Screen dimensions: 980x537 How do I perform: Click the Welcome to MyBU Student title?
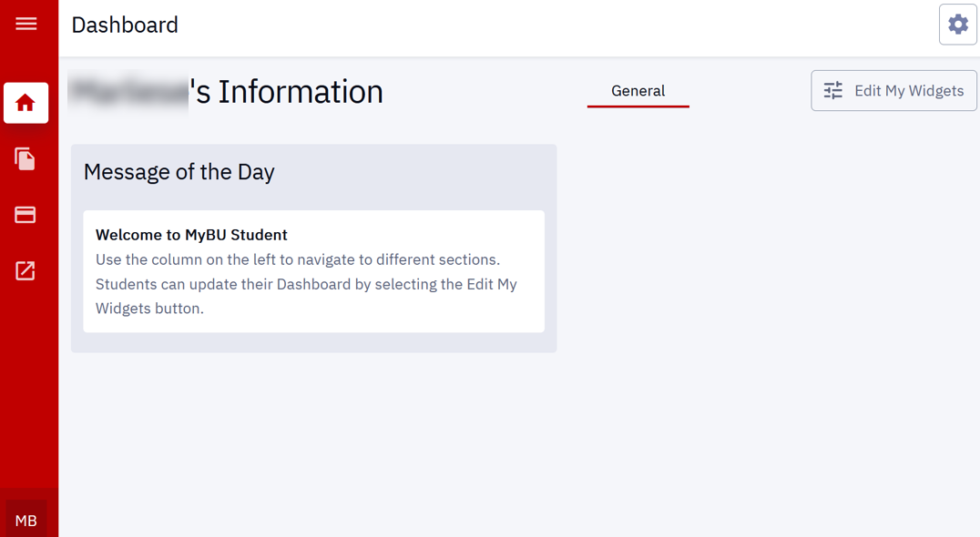click(x=191, y=235)
